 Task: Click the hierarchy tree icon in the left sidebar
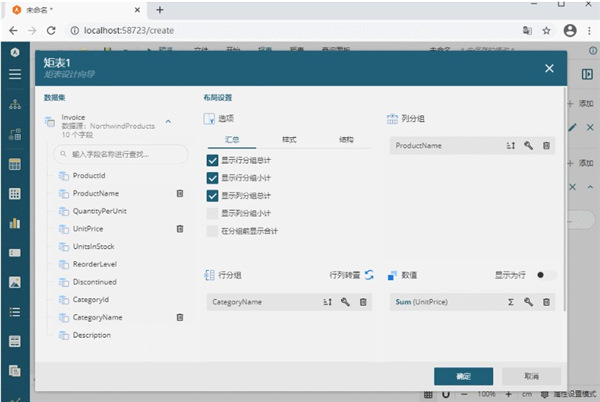pos(15,104)
